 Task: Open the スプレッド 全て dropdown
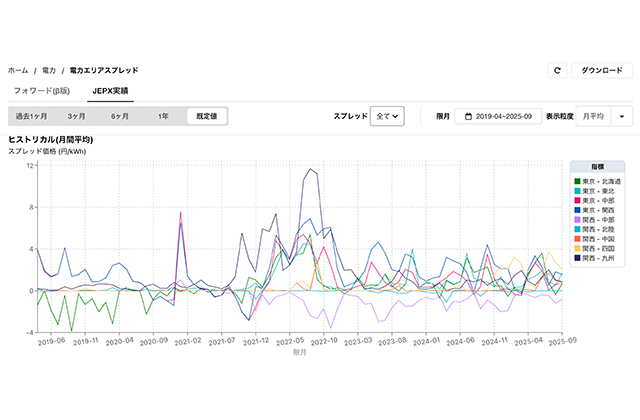387,116
